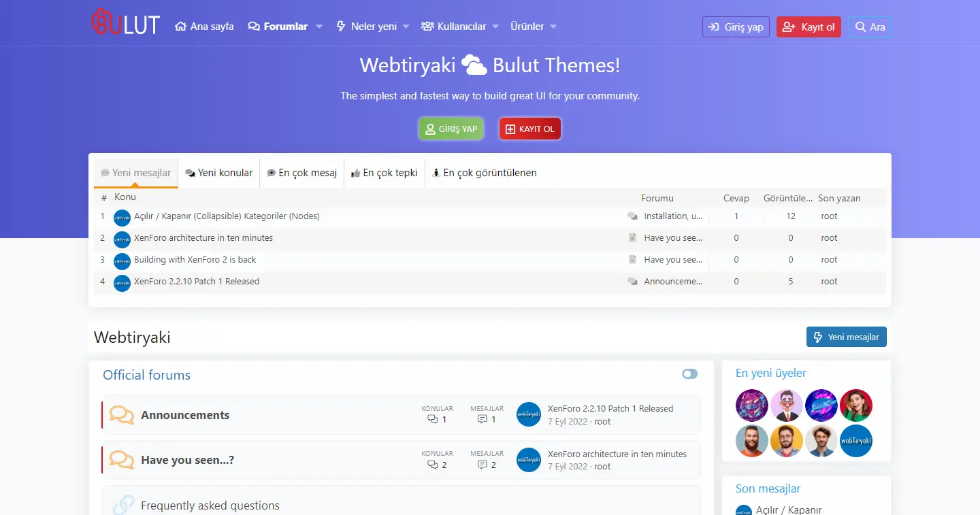Click the Have you seen...? forum icon

coord(122,461)
